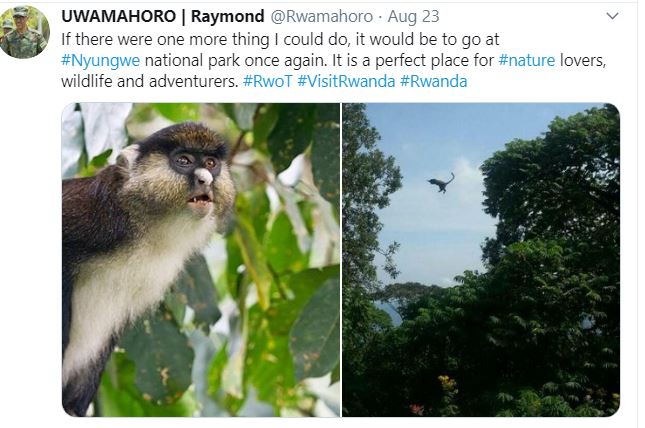Follow the #RwoT hashtag
Viewport: 645px width, 428px height.
[x=267, y=81]
